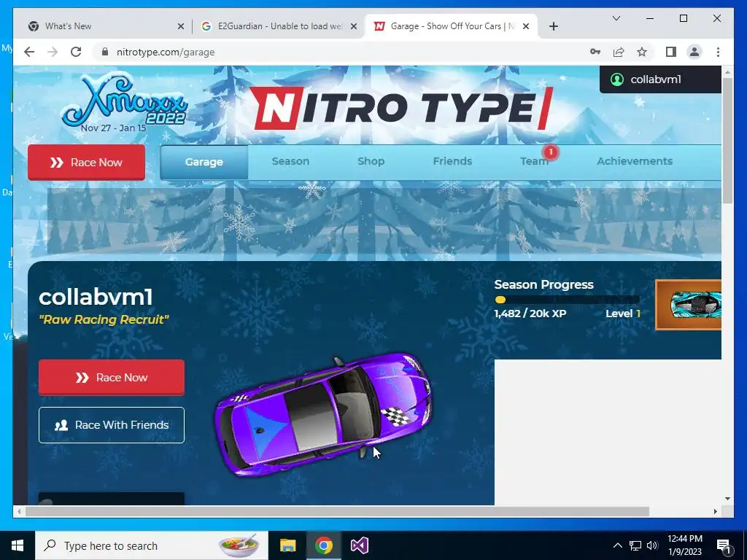The height and width of the screenshot is (560, 747).
Task: Click the scroll down arrow
Action: (x=727, y=499)
